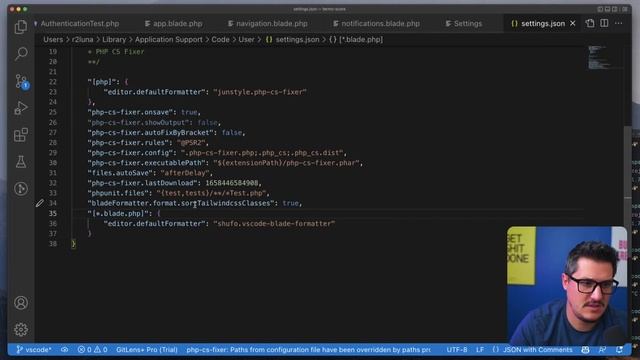Click Library in the breadcrumb
This screenshot has height=360, width=640.
click(x=114, y=40)
